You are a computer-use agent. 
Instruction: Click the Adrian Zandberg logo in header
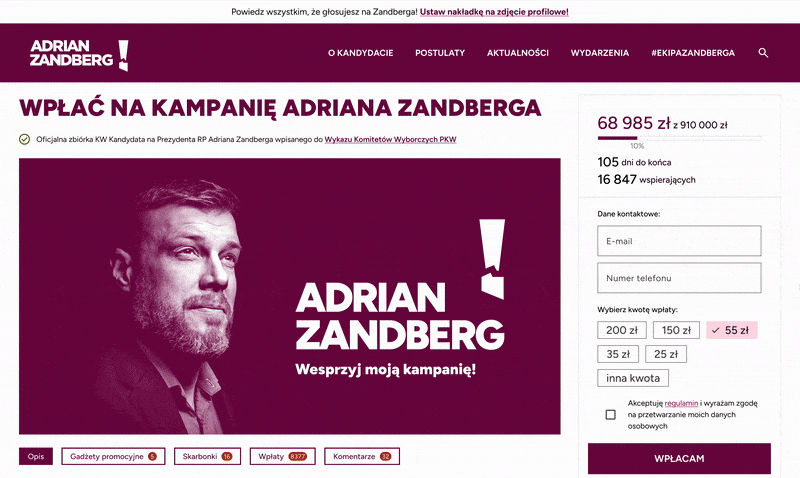point(79,54)
